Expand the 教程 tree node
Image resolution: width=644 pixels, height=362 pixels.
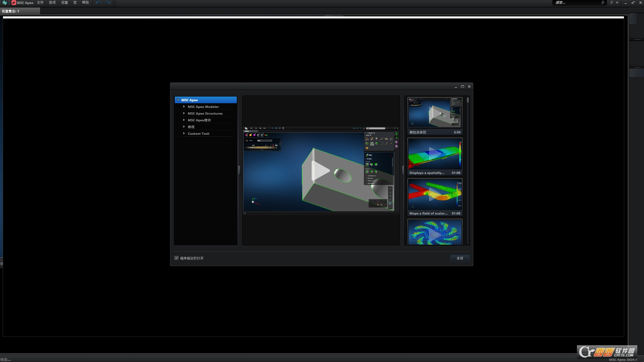(x=184, y=127)
